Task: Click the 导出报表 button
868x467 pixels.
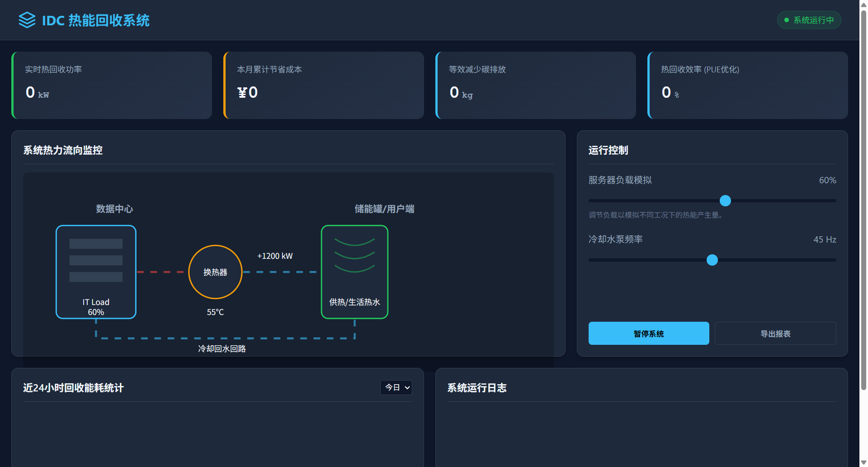Action: coord(775,334)
